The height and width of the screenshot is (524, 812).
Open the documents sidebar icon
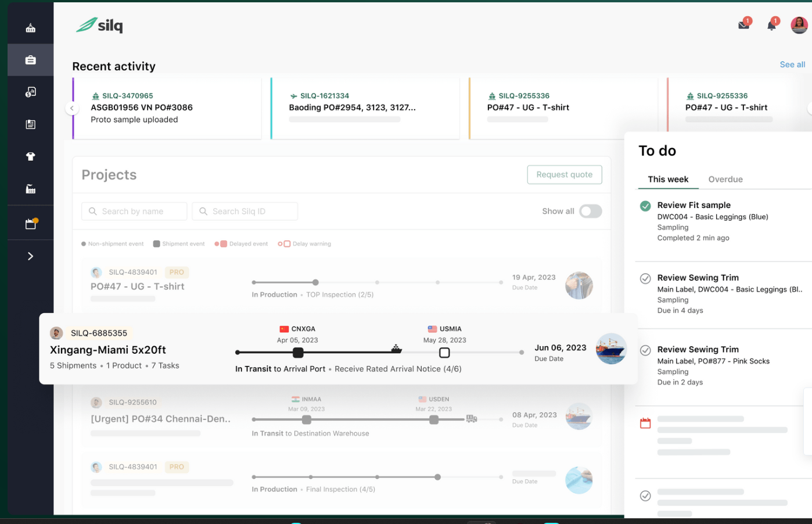tap(31, 124)
